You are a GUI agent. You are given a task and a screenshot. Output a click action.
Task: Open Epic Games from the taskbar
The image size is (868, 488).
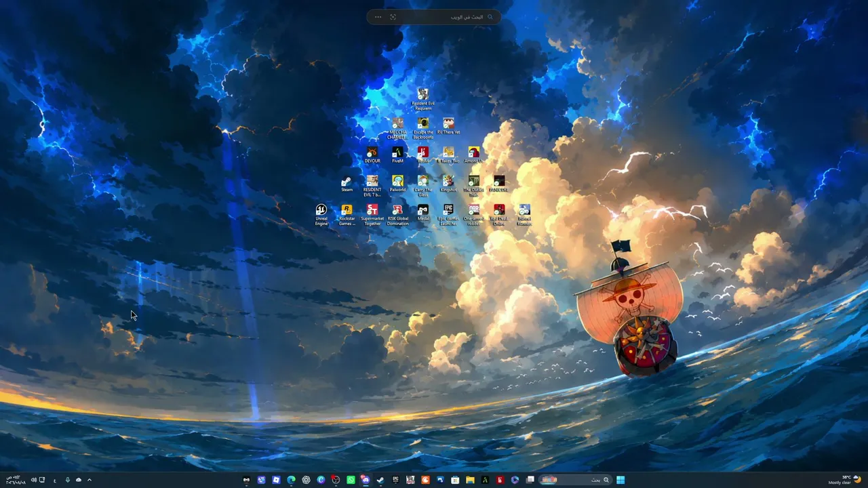coord(395,480)
